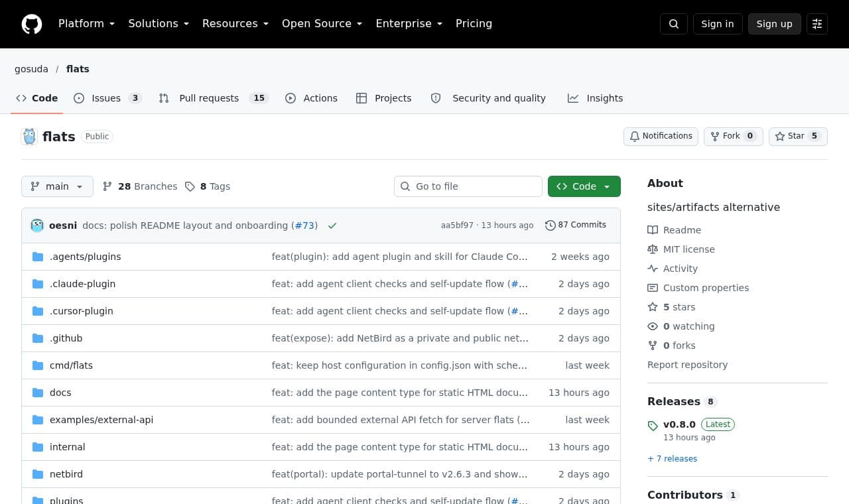Viewport: 849px width, 504px height.
Task: Expand the Resources menu
Action: [x=235, y=24]
